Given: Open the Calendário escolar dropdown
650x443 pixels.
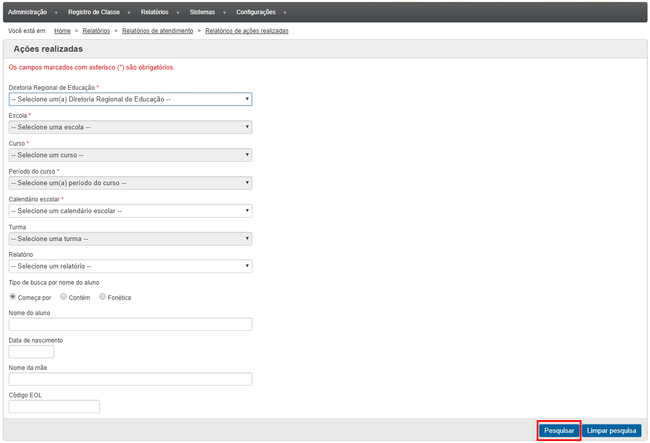Looking at the screenshot, I should click(x=130, y=211).
